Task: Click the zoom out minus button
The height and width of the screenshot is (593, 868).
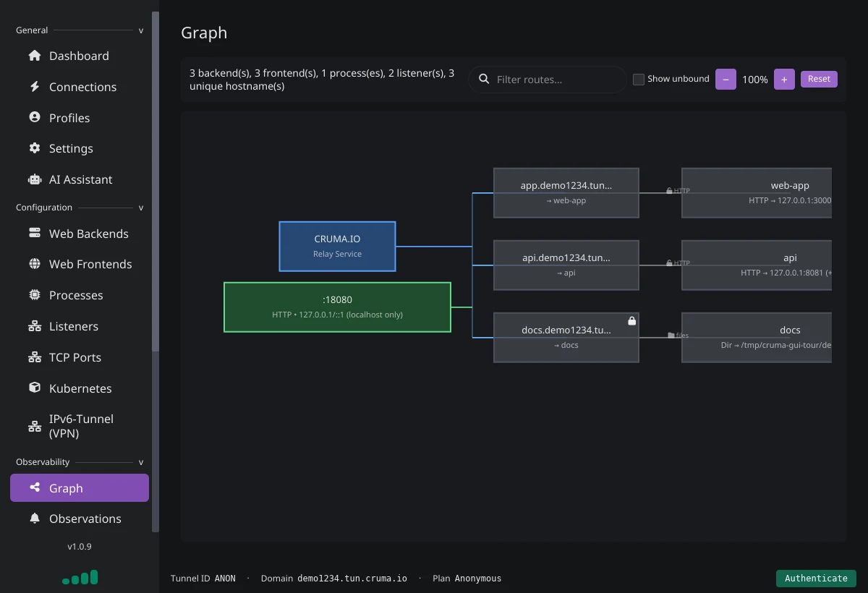Action: [726, 79]
